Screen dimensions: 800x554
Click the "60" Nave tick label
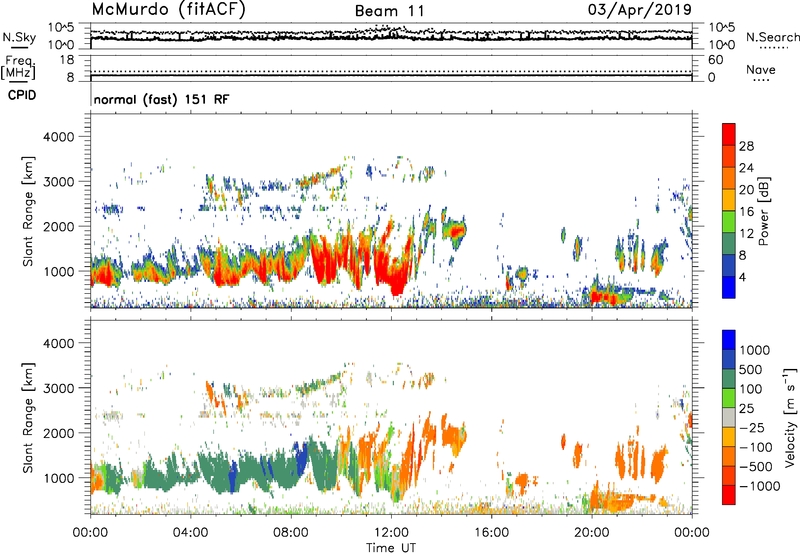coord(715,60)
